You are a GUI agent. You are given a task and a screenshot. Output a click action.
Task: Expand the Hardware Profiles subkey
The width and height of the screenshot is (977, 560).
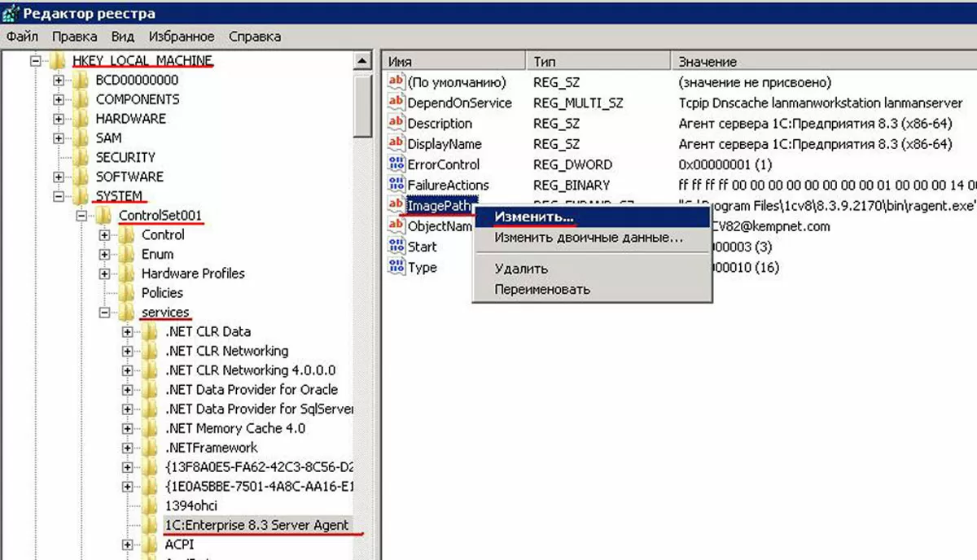[104, 273]
